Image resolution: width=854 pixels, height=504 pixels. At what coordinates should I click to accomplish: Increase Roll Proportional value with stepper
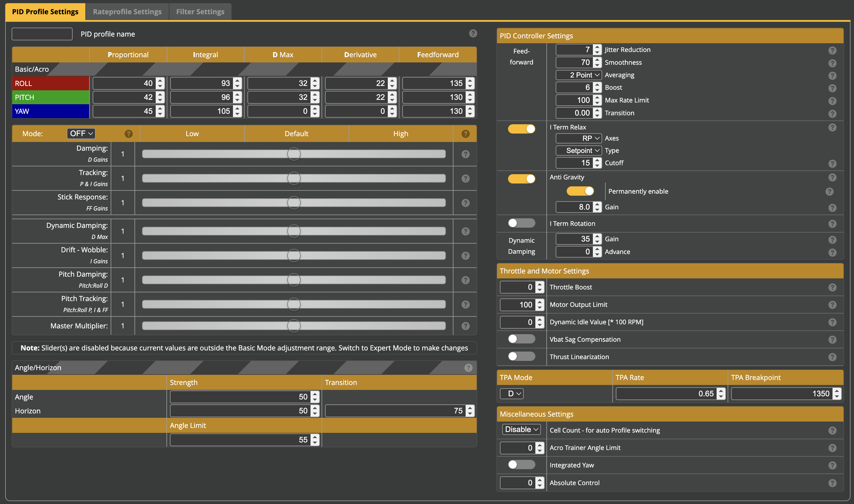(160, 81)
